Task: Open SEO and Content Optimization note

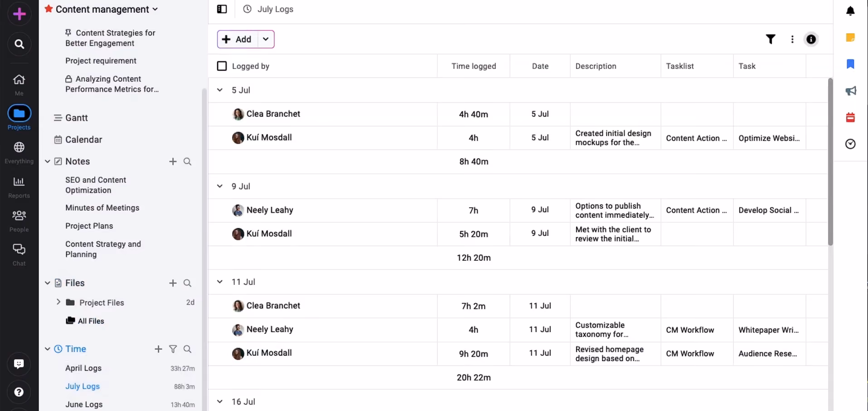Action: [x=96, y=185]
